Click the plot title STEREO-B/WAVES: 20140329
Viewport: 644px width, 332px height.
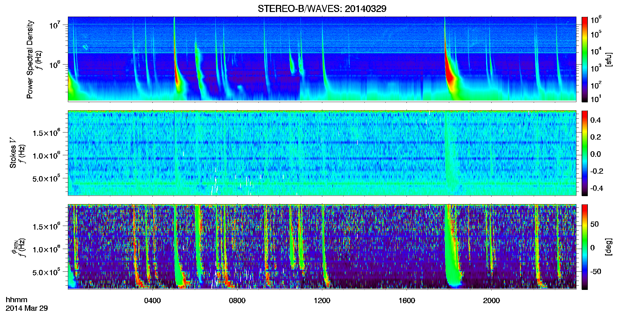(322, 9)
